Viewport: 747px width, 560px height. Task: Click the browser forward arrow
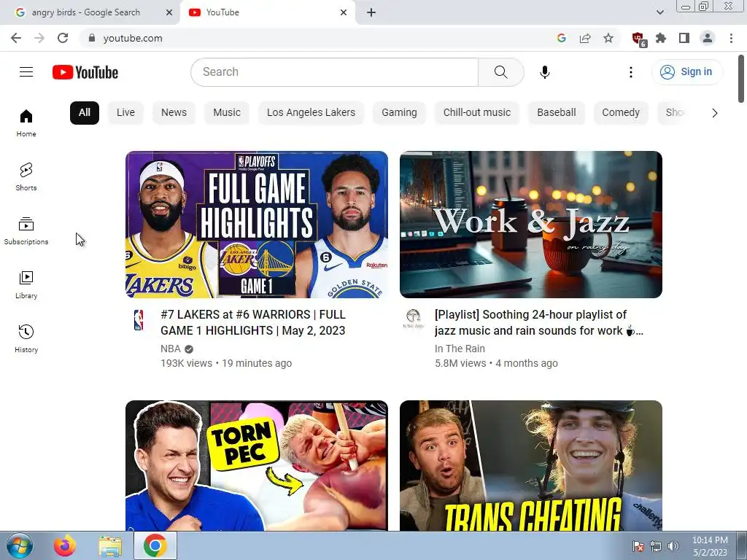click(x=39, y=38)
